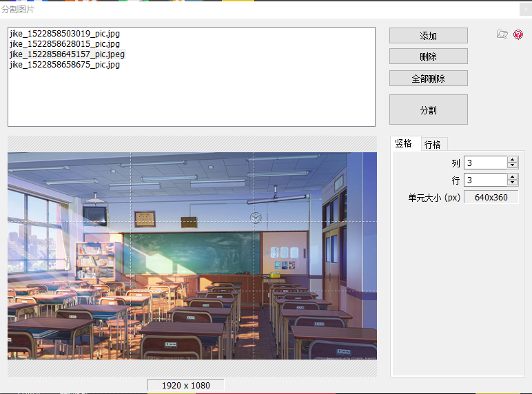Click into the 列 number field
The image size is (532, 394).
click(486, 163)
